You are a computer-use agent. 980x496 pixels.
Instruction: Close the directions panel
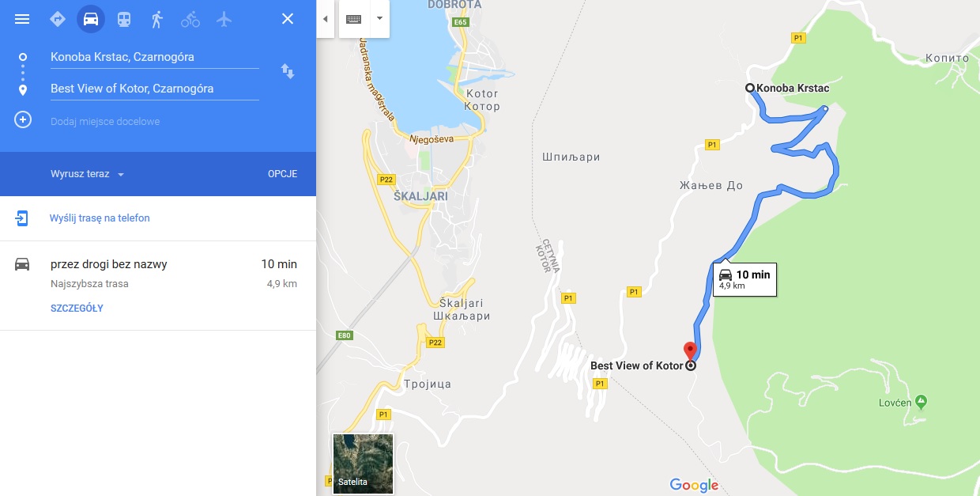click(x=288, y=19)
